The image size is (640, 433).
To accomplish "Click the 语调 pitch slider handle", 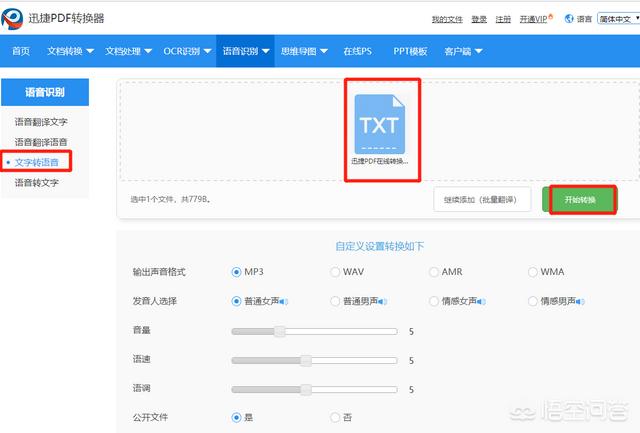I will coord(306,390).
